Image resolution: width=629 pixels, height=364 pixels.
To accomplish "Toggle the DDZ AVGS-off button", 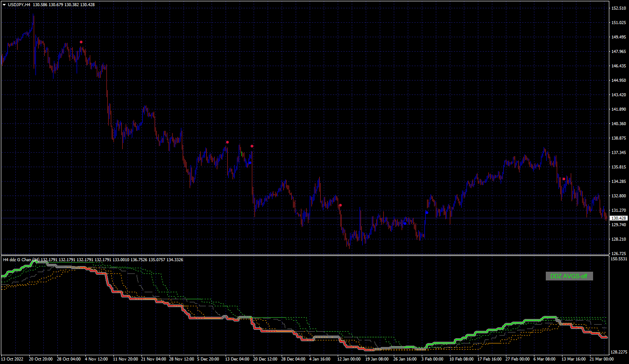I will click(x=569, y=276).
